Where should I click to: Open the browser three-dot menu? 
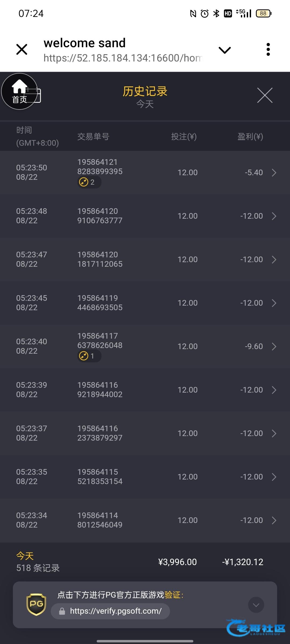(x=268, y=49)
